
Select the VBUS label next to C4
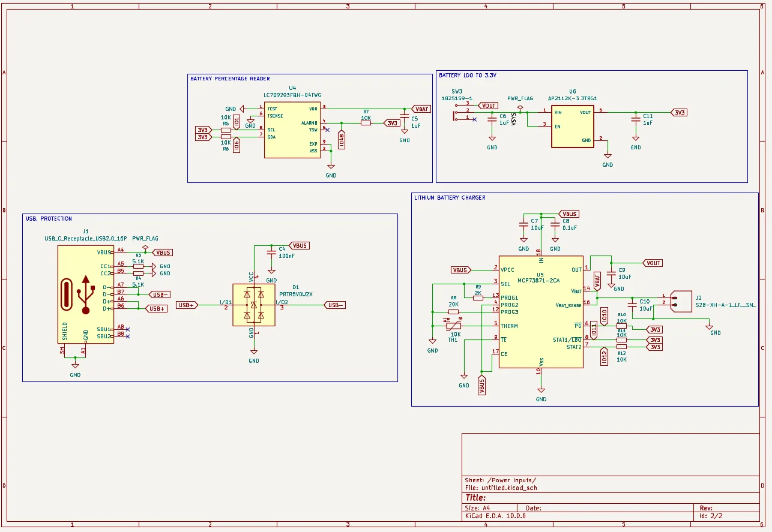point(299,246)
